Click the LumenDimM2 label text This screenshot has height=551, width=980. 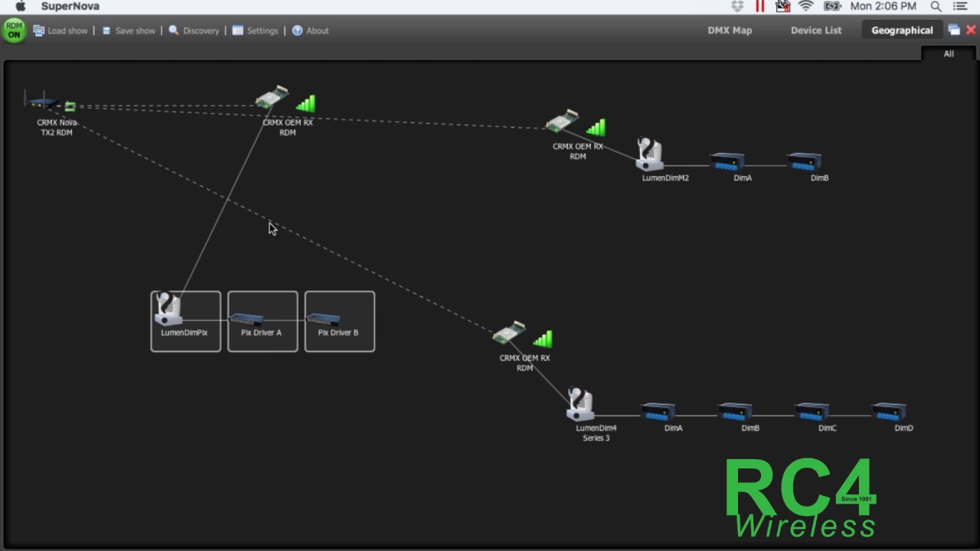tap(665, 178)
